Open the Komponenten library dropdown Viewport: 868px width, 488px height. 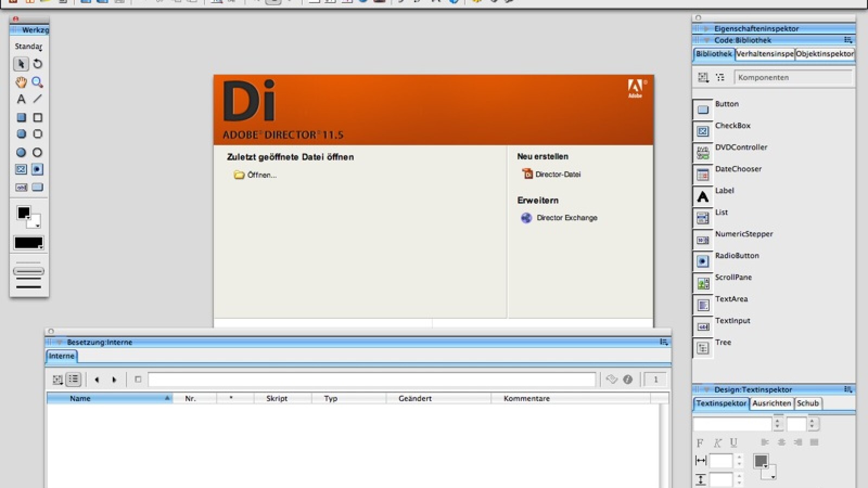792,78
